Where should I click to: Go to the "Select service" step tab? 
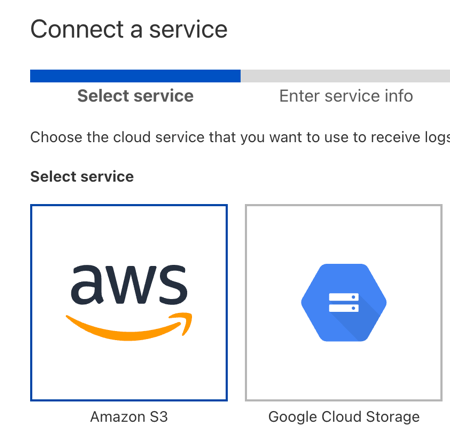pos(135,96)
